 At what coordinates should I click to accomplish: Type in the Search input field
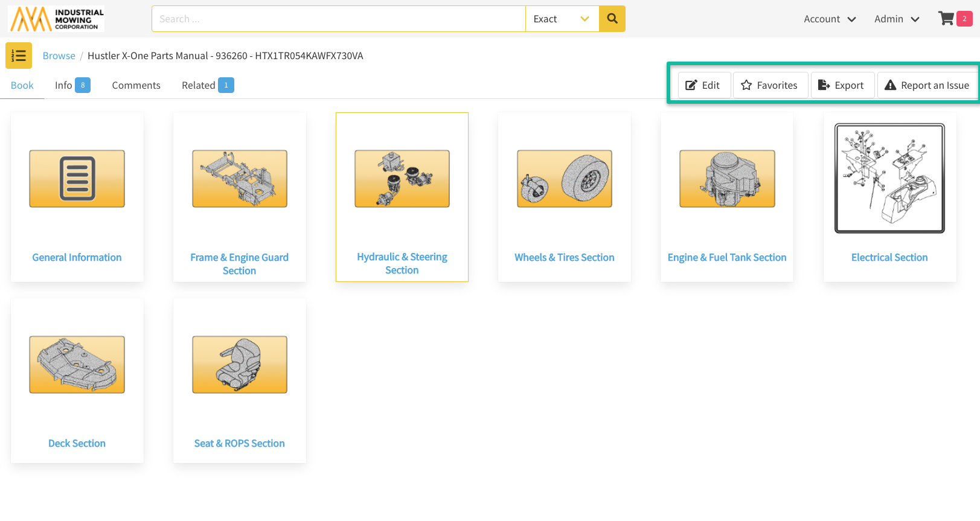[338, 19]
